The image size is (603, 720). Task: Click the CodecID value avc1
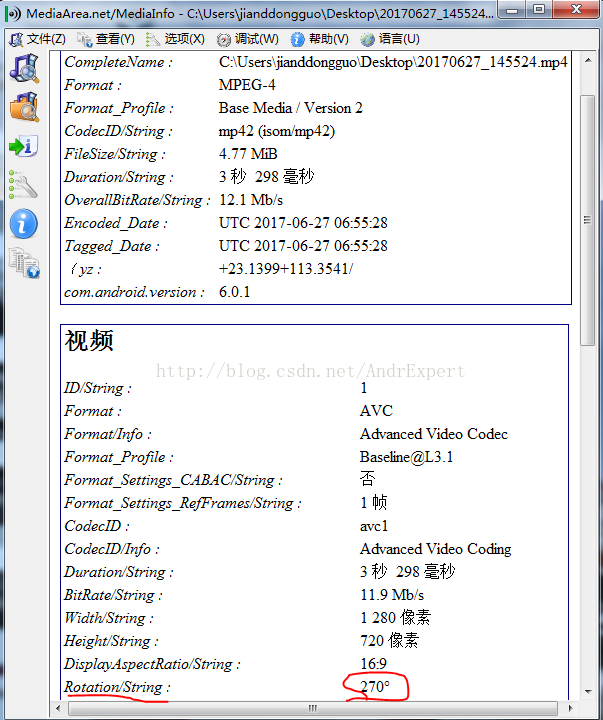[374, 526]
